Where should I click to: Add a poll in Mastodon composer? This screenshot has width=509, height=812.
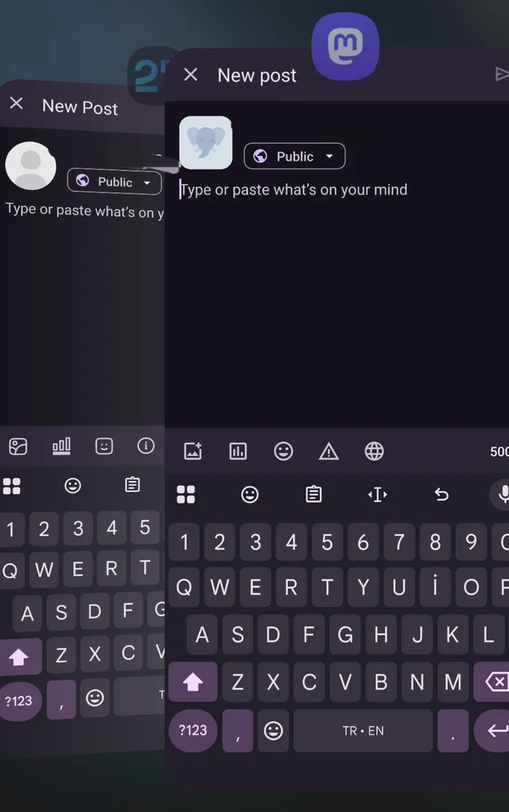tap(238, 451)
